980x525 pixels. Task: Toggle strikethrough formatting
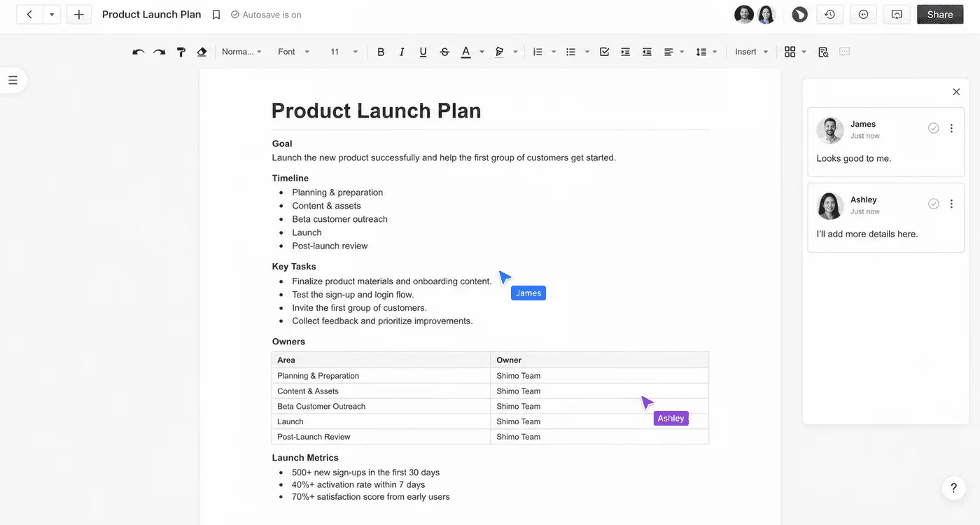pos(444,52)
